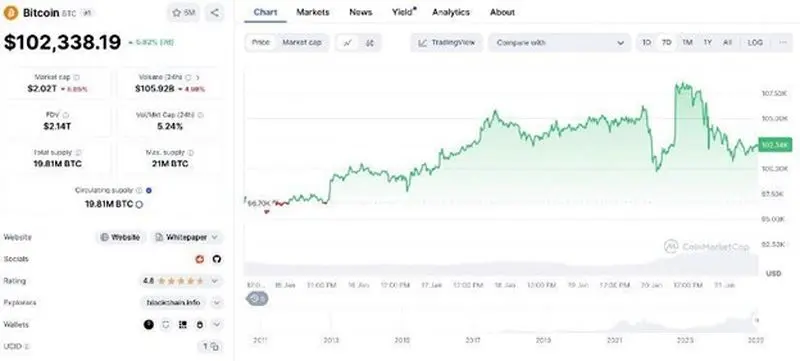Switch to line chart icon
This screenshot has width=800, height=361.
pyautogui.click(x=348, y=43)
